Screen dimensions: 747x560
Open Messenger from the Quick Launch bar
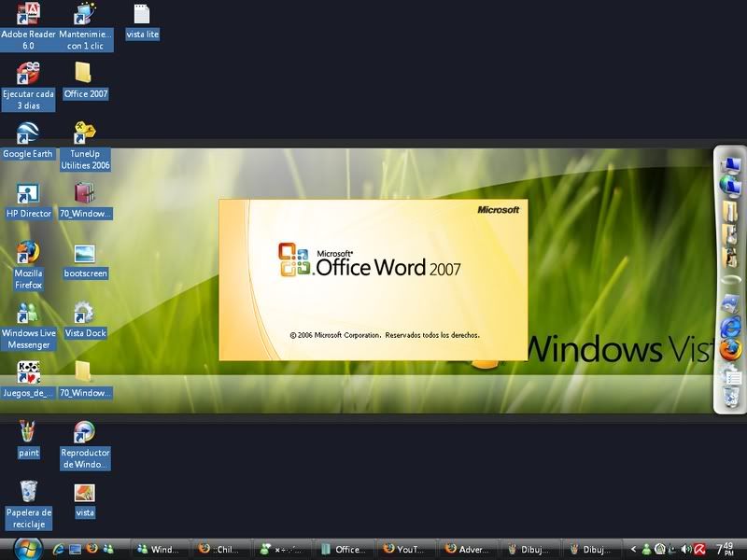pos(108,549)
